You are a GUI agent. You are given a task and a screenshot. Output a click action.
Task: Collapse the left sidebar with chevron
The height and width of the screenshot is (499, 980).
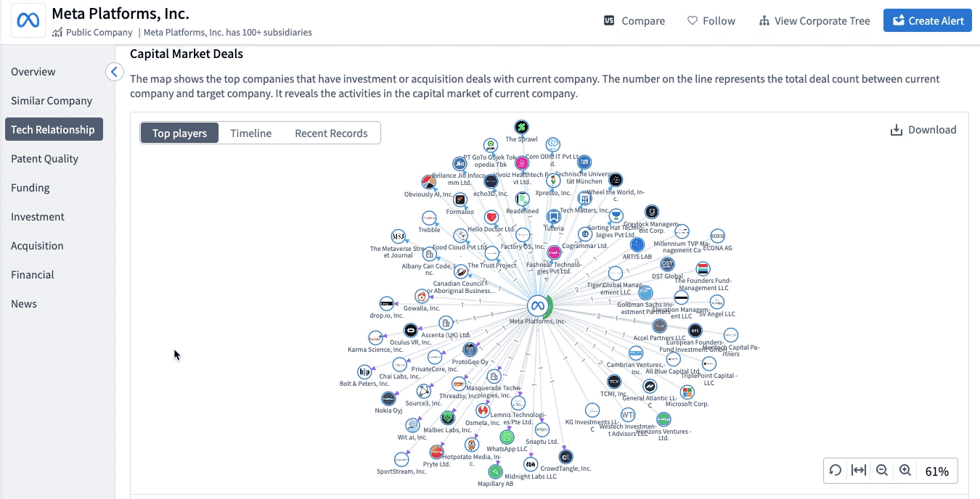(x=114, y=72)
